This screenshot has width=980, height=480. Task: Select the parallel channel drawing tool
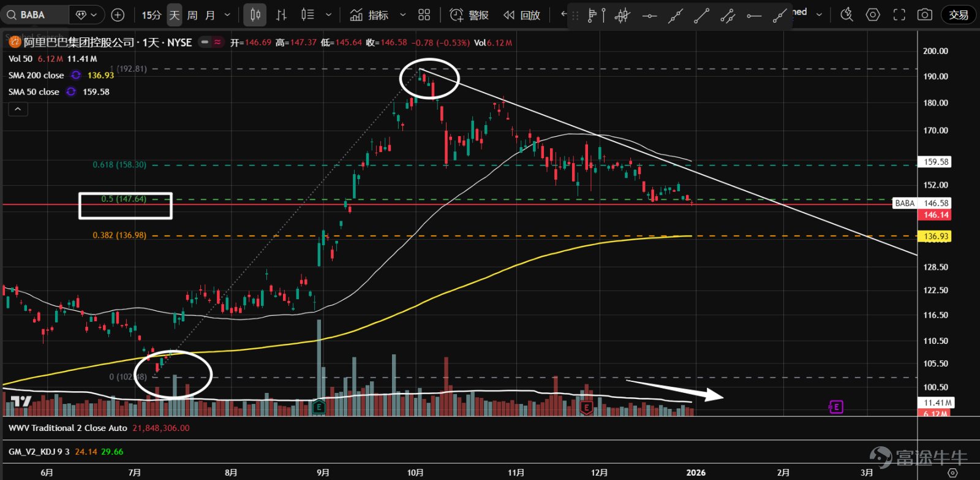(728, 16)
